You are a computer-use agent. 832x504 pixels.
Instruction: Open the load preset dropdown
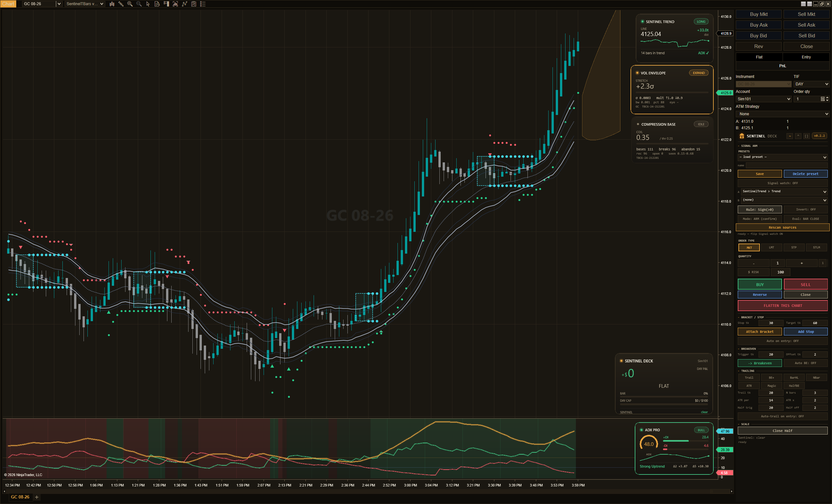(x=782, y=157)
